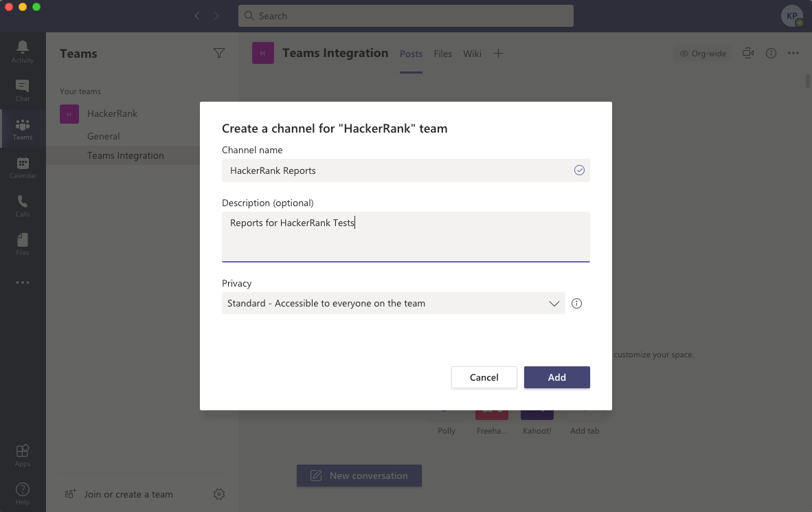Go forward with the right arrow
The width and height of the screenshot is (812, 512).
pyautogui.click(x=216, y=16)
